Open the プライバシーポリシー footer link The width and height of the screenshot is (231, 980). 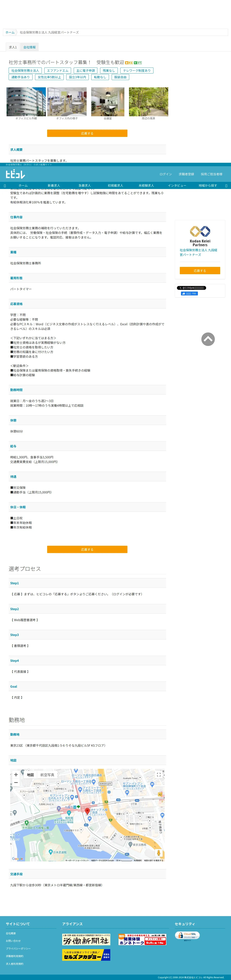pos(18,948)
